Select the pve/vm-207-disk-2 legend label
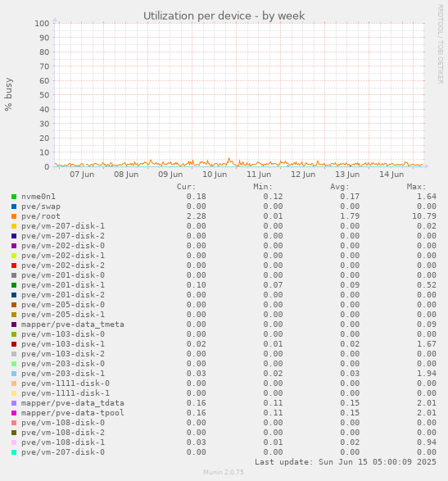448x481 pixels. 63,236
